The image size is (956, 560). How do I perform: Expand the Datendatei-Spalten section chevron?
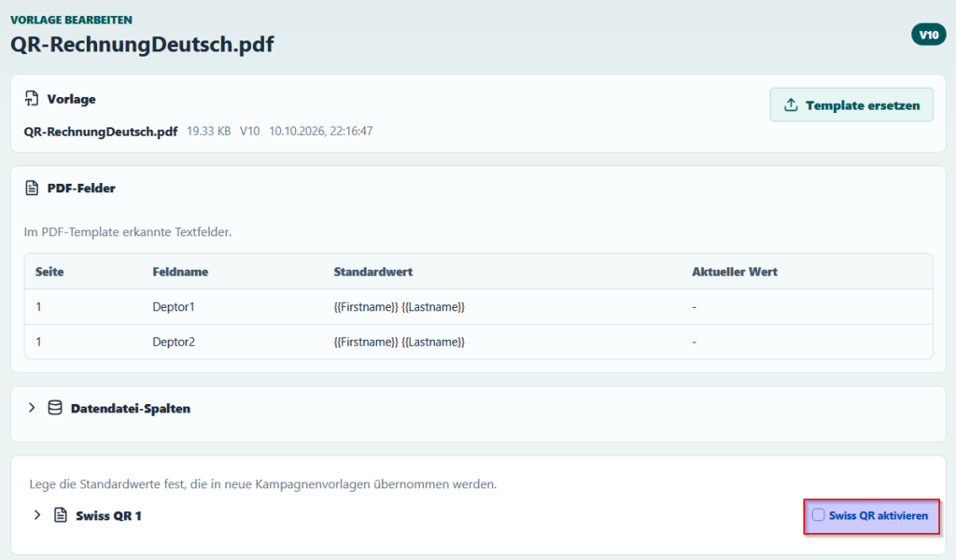[32, 408]
